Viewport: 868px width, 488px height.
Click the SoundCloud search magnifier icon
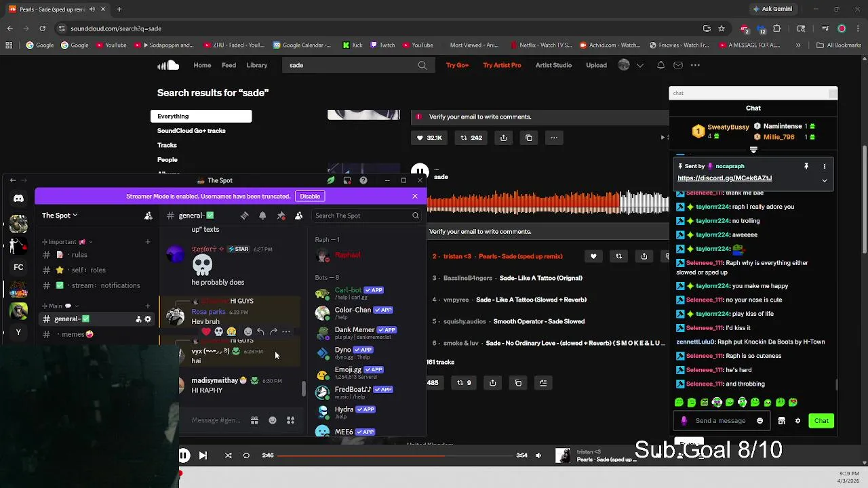point(422,65)
